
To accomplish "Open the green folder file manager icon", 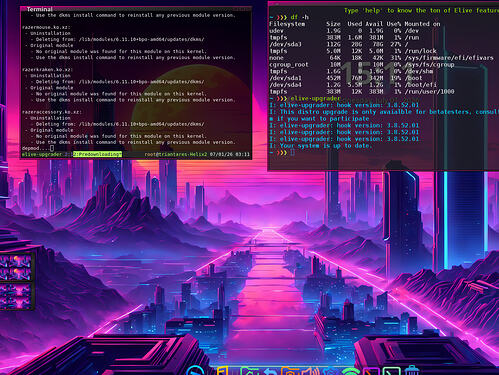I will pyautogui.click(x=250, y=371).
